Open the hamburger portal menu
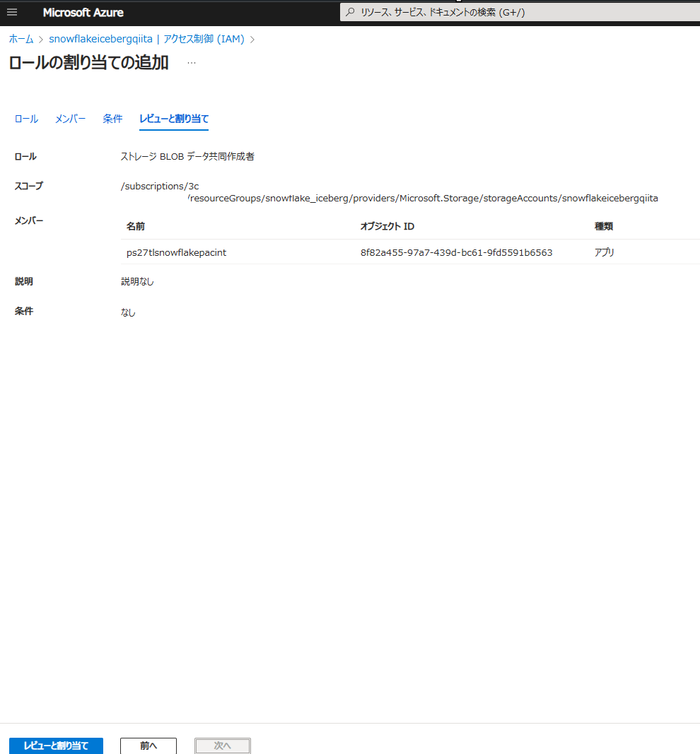Screen dimensions: 700x754 [x=12, y=13]
